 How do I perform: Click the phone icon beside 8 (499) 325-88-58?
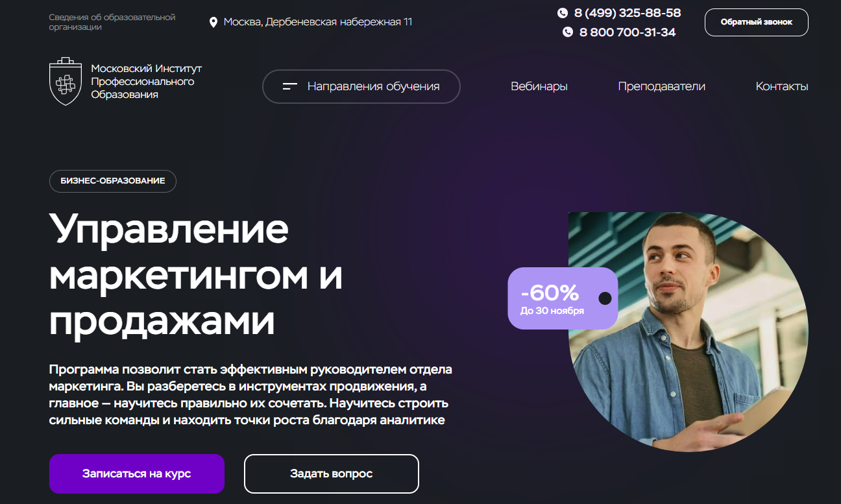pos(562,13)
